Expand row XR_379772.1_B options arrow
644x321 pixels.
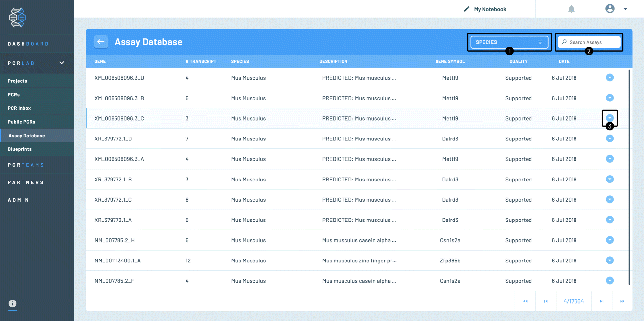(610, 179)
